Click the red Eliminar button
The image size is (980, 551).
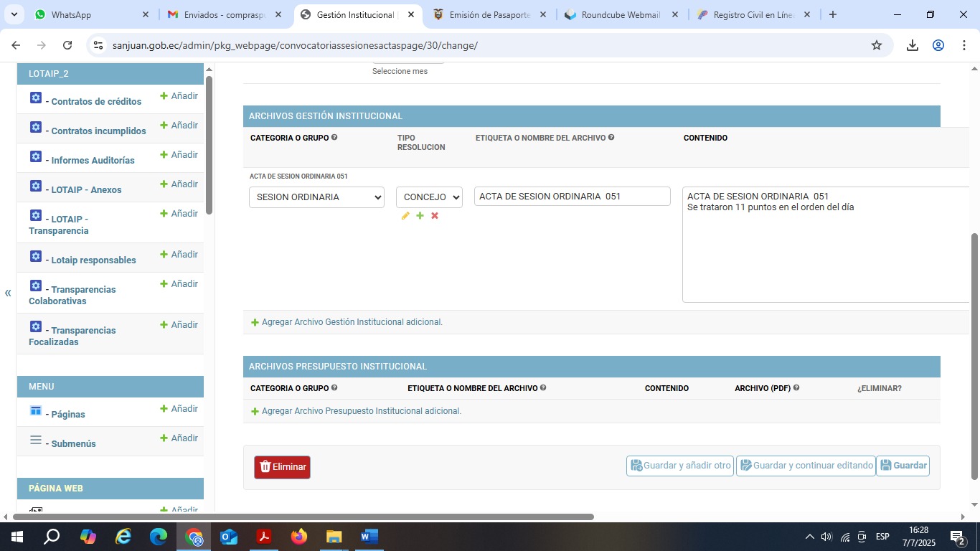tap(282, 467)
